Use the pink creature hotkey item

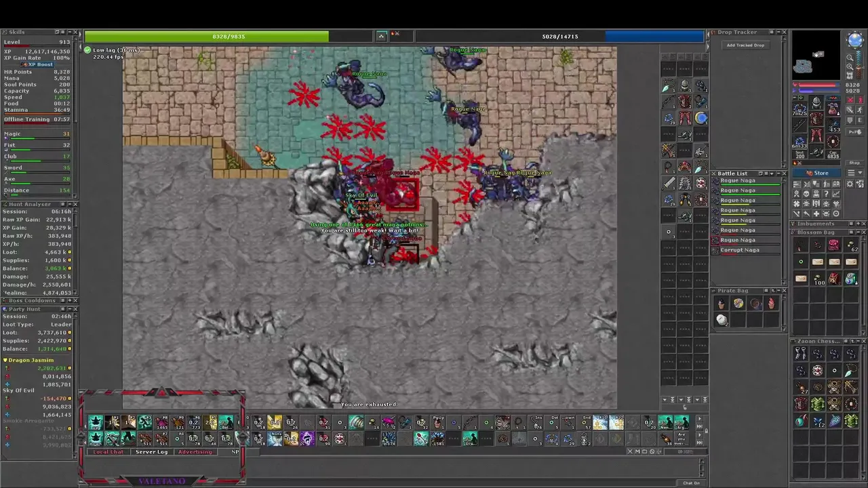(x=387, y=422)
